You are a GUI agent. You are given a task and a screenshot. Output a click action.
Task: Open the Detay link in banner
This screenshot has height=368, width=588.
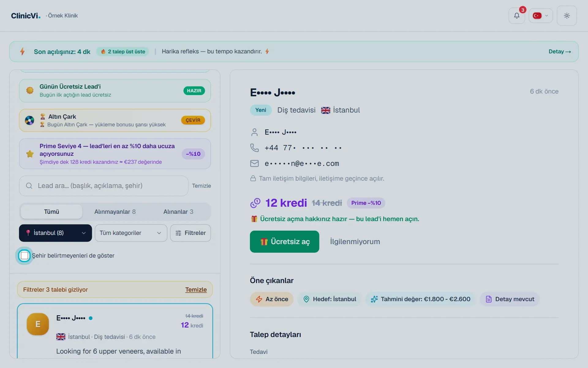[560, 52]
